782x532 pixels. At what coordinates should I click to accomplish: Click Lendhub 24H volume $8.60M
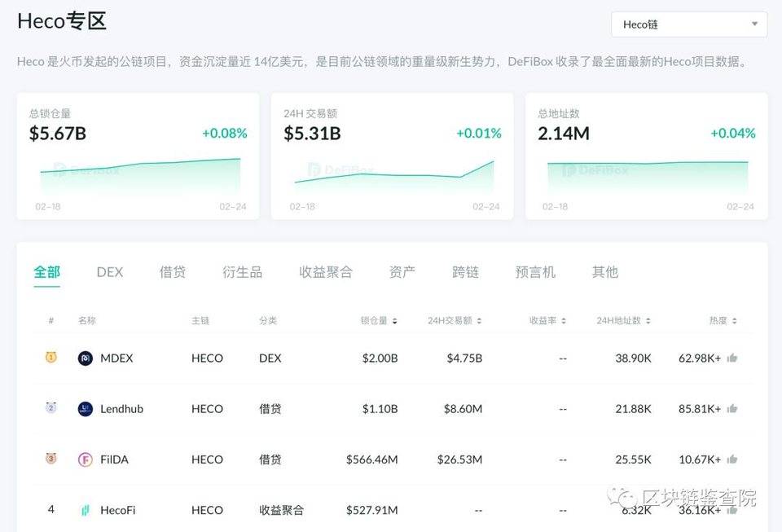tap(463, 409)
